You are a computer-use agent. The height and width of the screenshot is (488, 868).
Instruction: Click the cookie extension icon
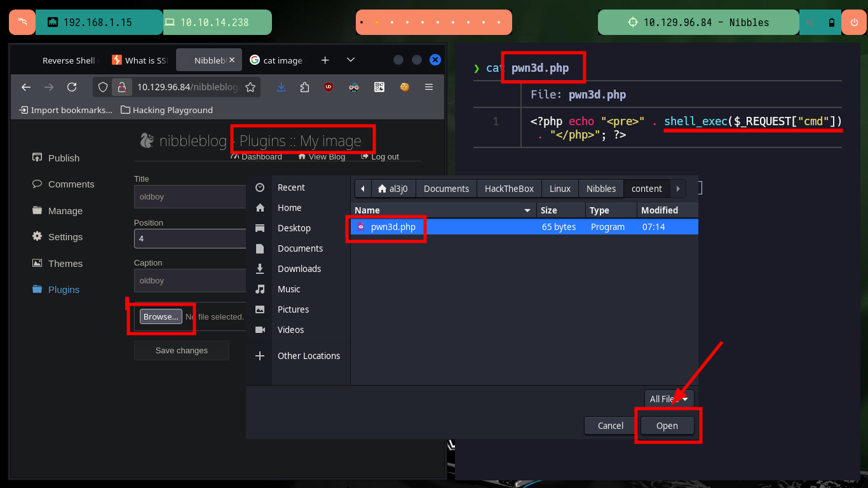click(x=404, y=87)
